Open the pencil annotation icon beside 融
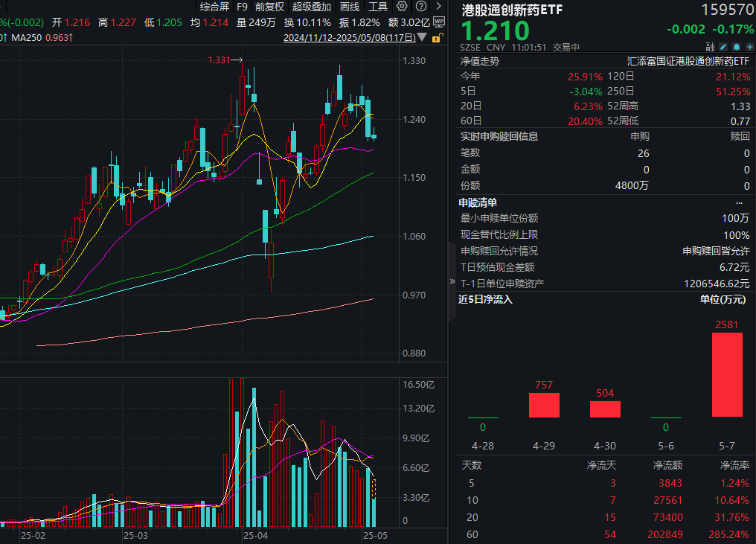 (723, 46)
